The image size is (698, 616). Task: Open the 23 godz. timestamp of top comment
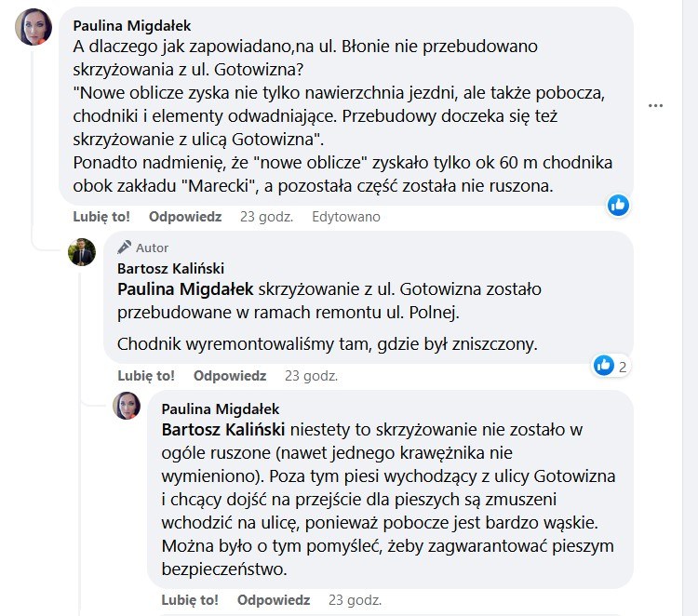266,217
